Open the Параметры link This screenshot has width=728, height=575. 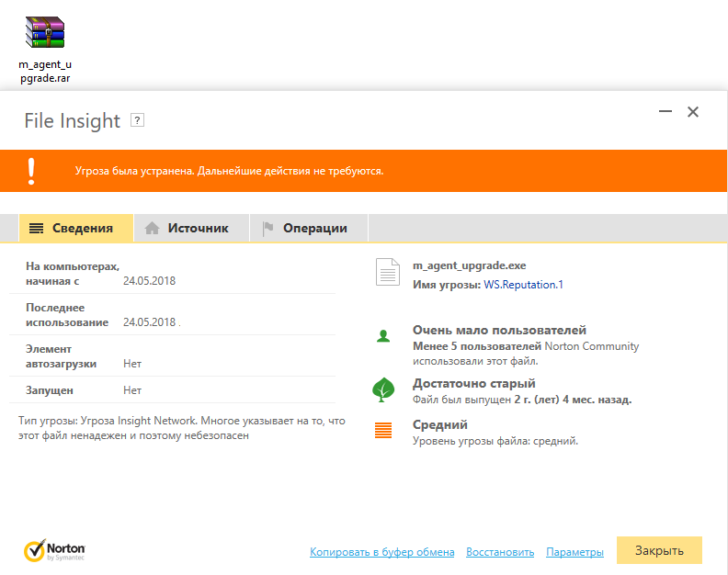[x=574, y=552]
